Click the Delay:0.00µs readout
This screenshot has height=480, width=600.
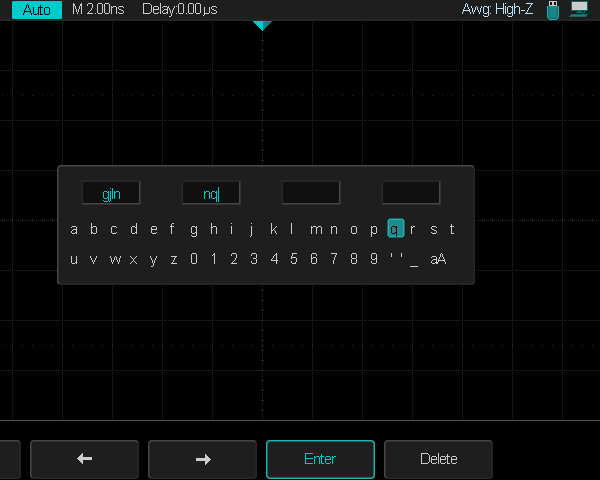coord(180,9)
